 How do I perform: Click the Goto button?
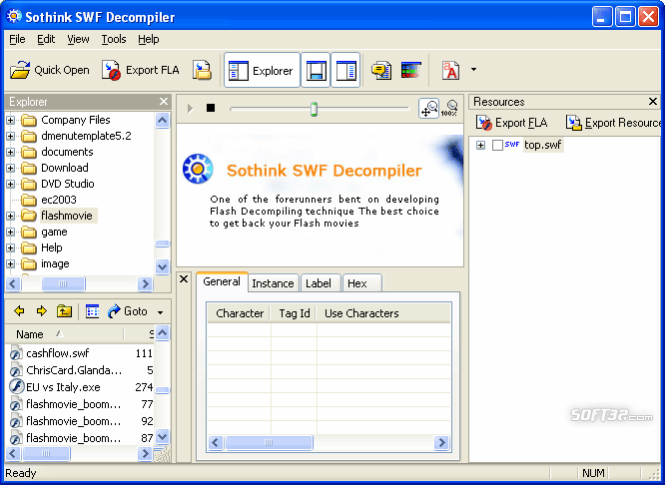coord(127,312)
